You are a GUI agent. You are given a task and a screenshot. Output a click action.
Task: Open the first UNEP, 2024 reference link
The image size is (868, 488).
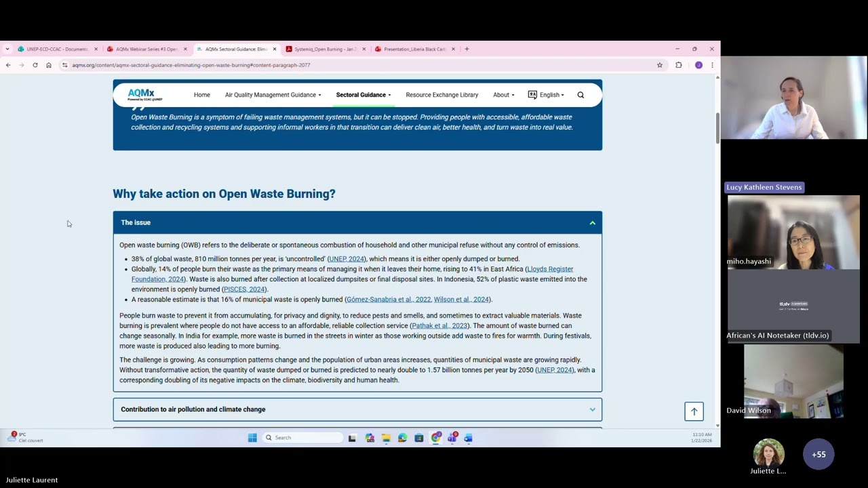(x=347, y=259)
